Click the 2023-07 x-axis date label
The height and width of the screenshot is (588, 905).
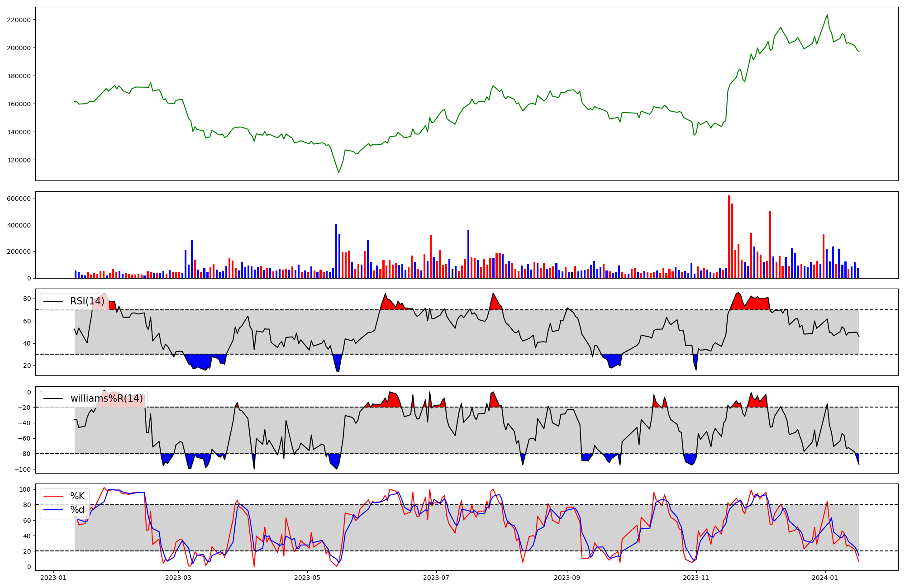click(436, 578)
